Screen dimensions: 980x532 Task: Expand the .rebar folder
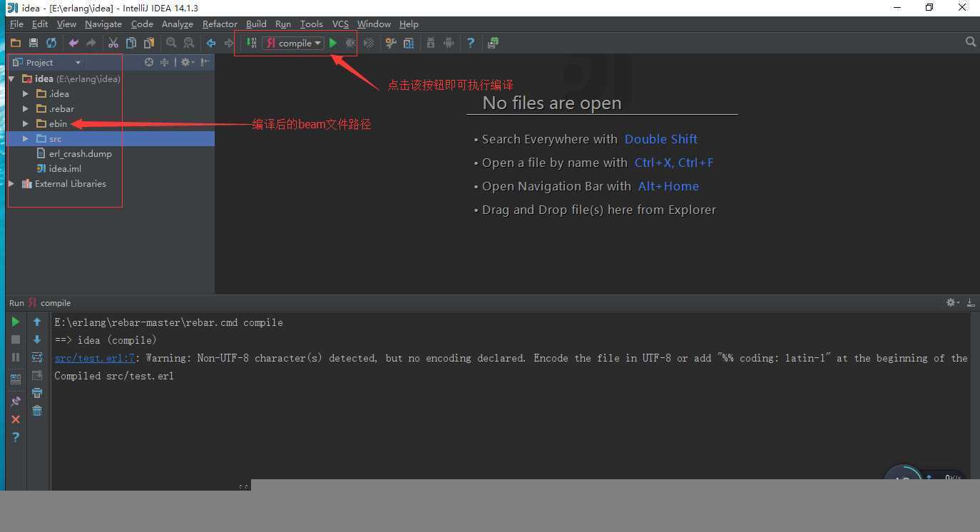click(x=26, y=108)
